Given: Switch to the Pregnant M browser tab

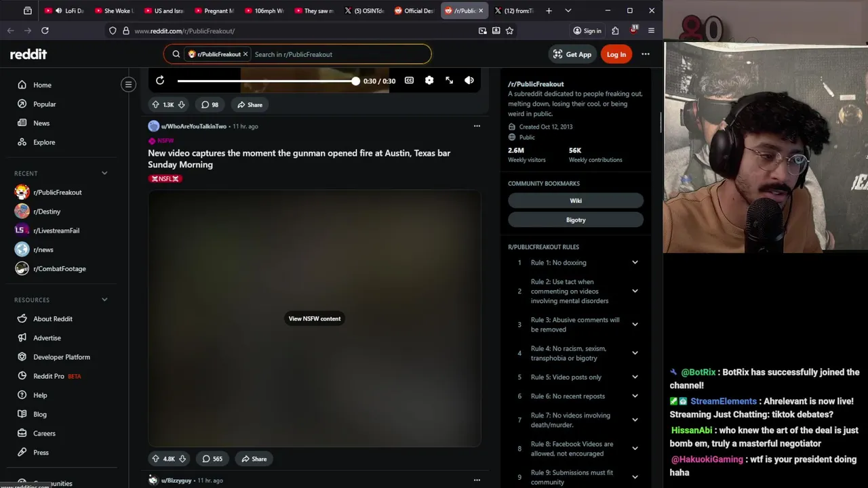Looking at the screenshot, I should click(214, 10).
